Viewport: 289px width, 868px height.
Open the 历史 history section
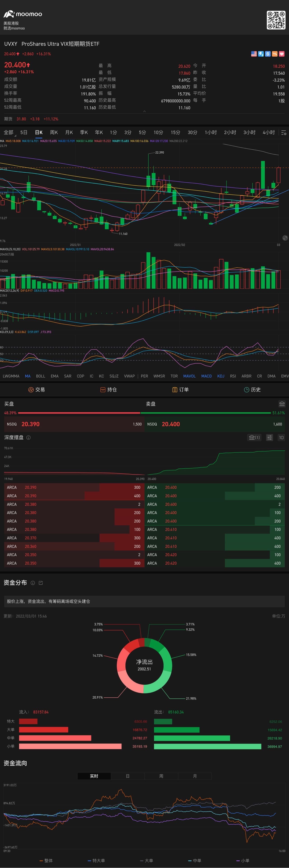point(252,389)
